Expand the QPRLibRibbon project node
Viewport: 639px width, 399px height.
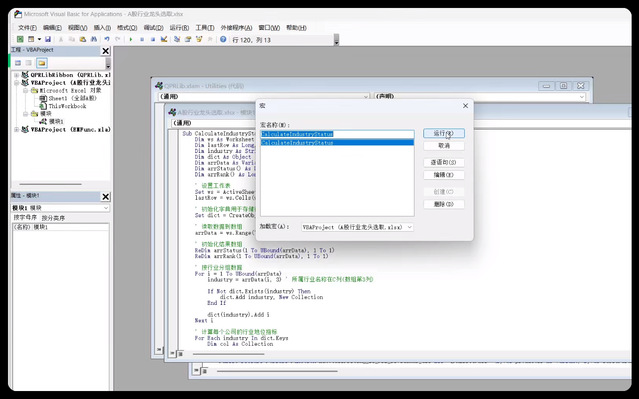[x=16, y=75]
